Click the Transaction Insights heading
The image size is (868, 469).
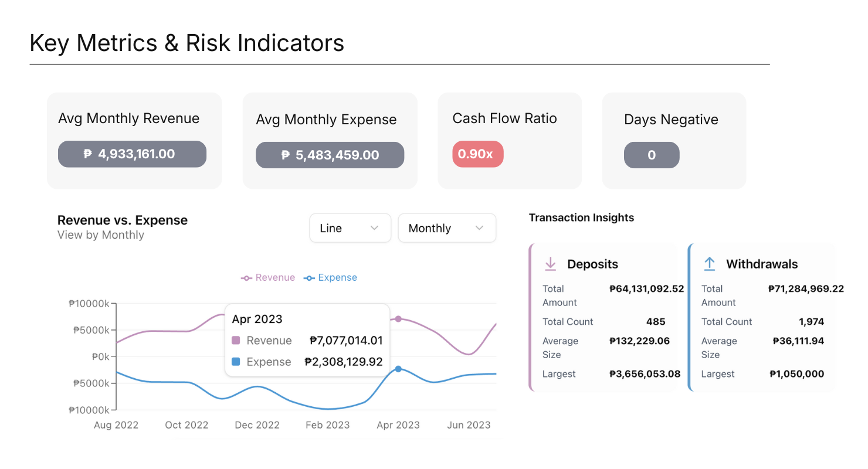(x=581, y=217)
